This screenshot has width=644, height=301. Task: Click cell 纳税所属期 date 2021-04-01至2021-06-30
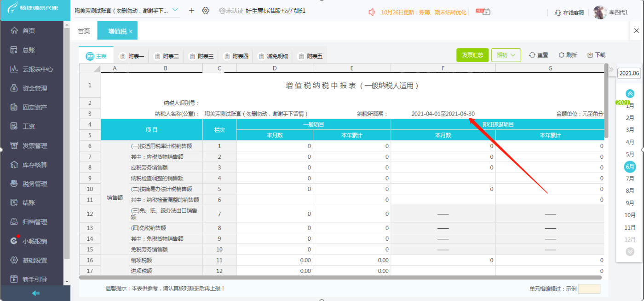point(443,114)
